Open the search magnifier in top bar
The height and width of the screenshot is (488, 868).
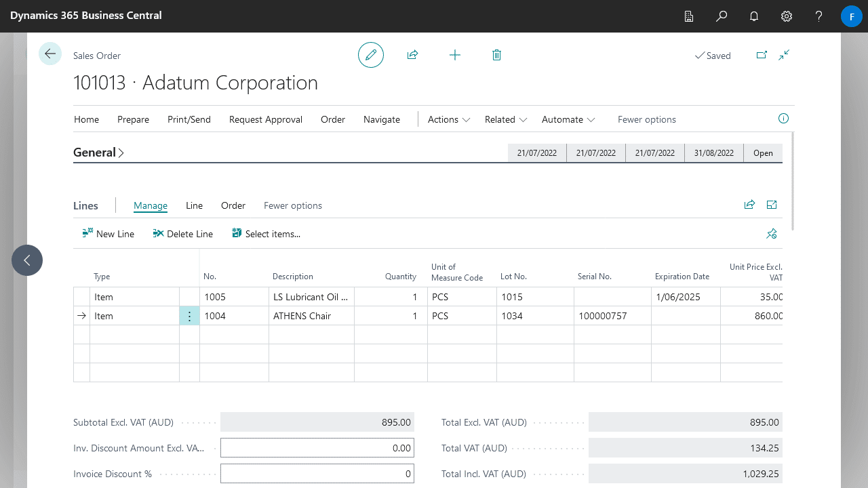click(x=722, y=16)
